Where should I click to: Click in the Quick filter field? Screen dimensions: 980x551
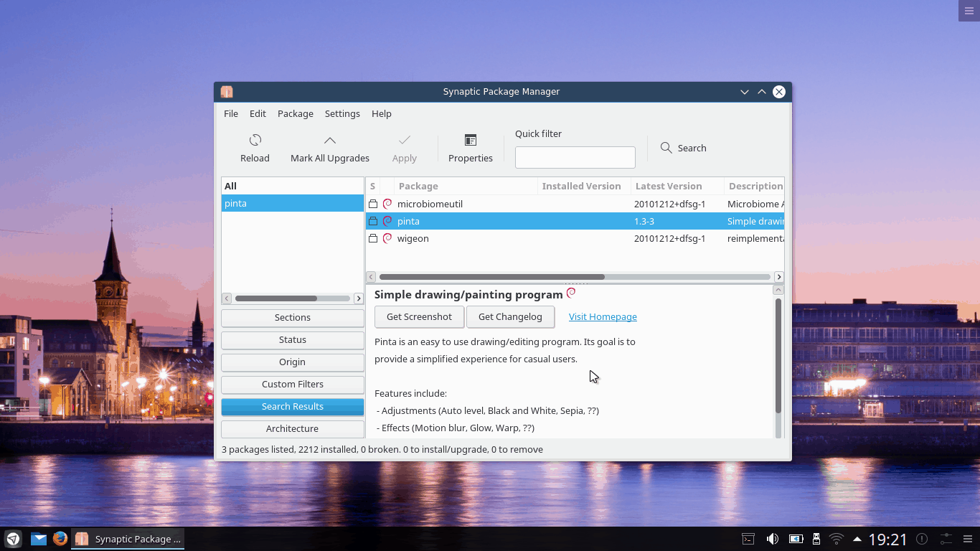coord(575,157)
